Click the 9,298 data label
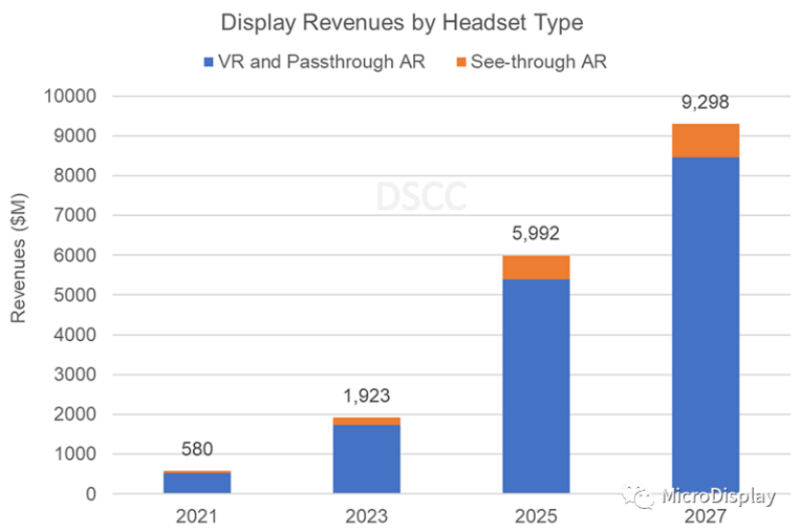This screenshot has height=532, width=802. [705, 104]
